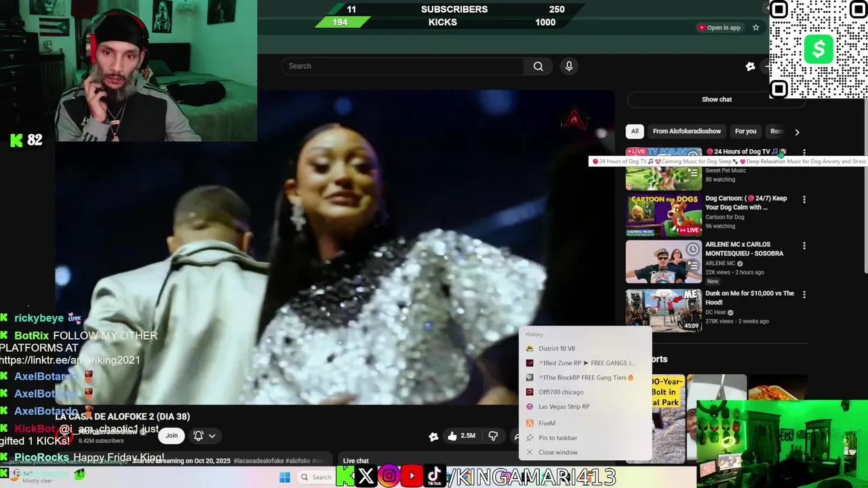
Task: Click the Join channel button
Action: tap(172, 436)
